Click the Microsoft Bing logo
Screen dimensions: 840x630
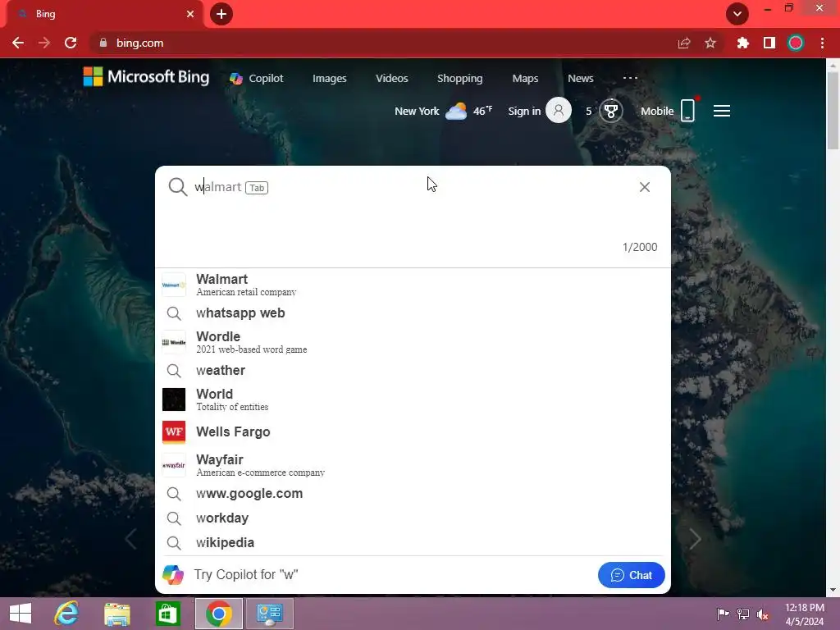click(x=146, y=77)
